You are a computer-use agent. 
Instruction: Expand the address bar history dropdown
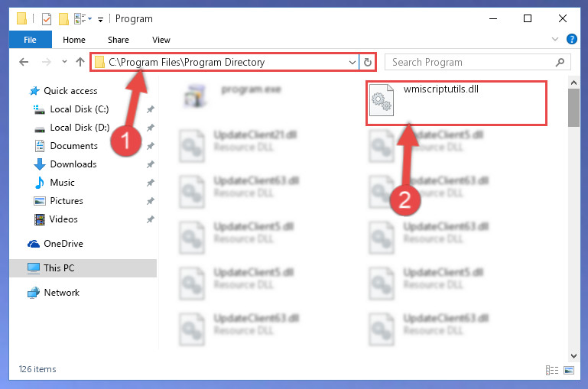(352, 62)
